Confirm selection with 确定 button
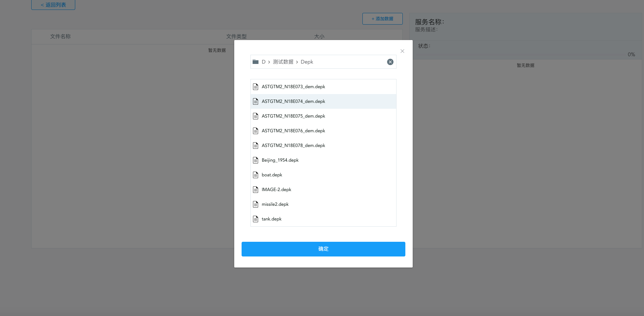Viewport: 644px width, 316px height. [x=323, y=249]
